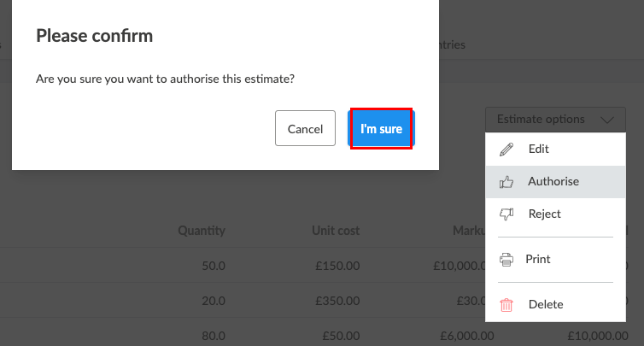Screen dimensions: 644x346
Task: Click the Estimate options chevron arrow
Action: point(607,120)
